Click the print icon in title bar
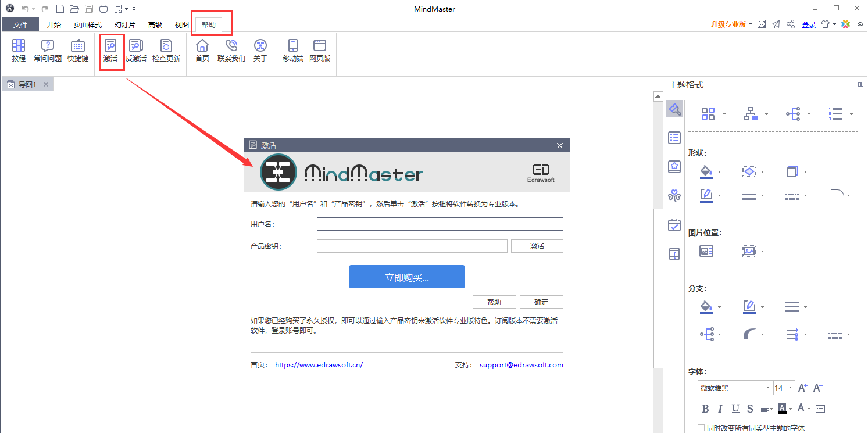The image size is (868, 433). point(103,9)
